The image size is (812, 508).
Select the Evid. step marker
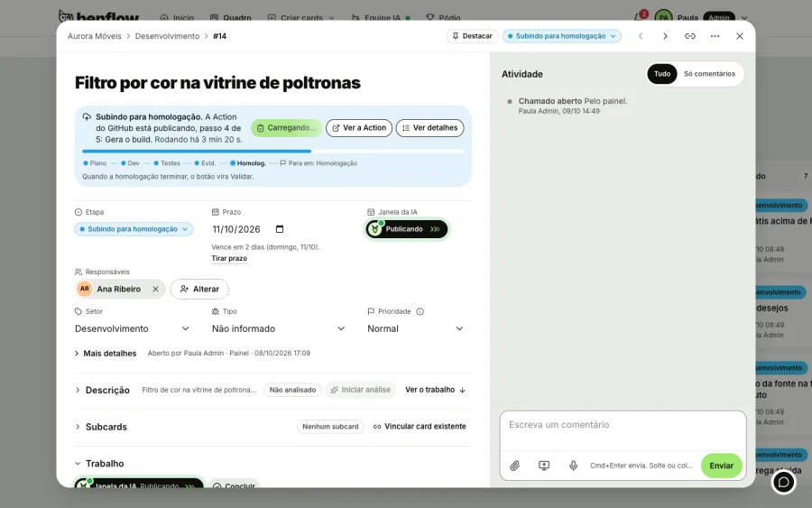point(205,163)
